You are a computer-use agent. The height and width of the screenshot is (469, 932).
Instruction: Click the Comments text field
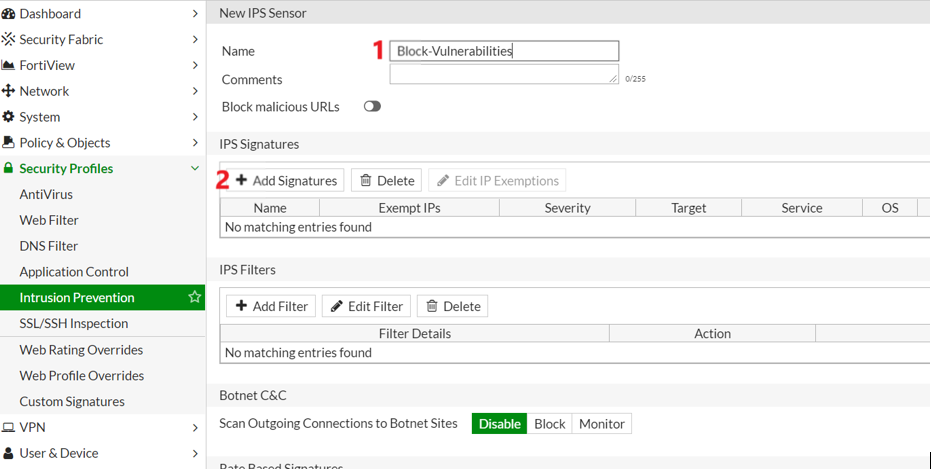[x=503, y=75]
